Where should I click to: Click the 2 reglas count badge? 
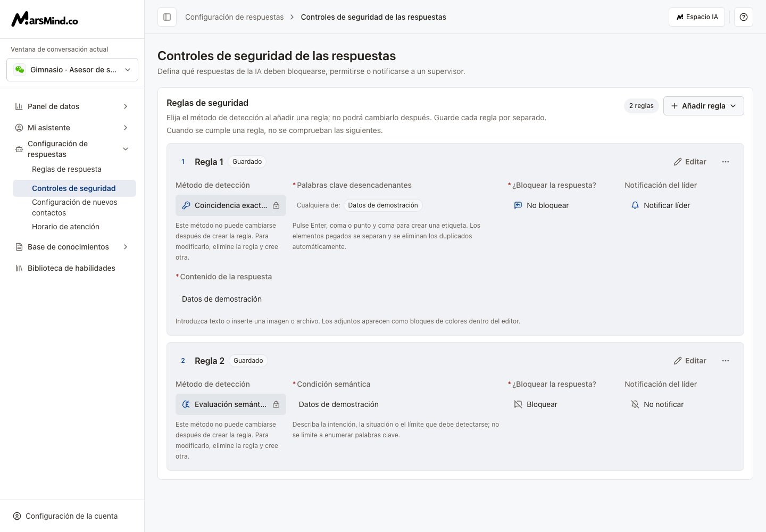point(642,106)
